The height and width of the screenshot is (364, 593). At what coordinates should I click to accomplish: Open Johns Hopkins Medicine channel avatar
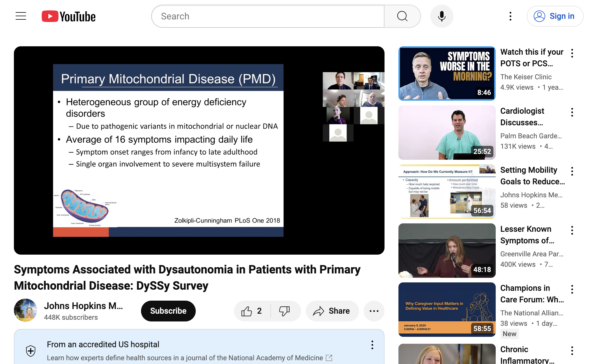(x=25, y=310)
